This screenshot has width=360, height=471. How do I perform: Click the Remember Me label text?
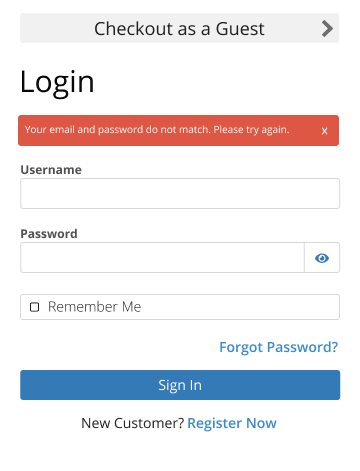coord(95,307)
